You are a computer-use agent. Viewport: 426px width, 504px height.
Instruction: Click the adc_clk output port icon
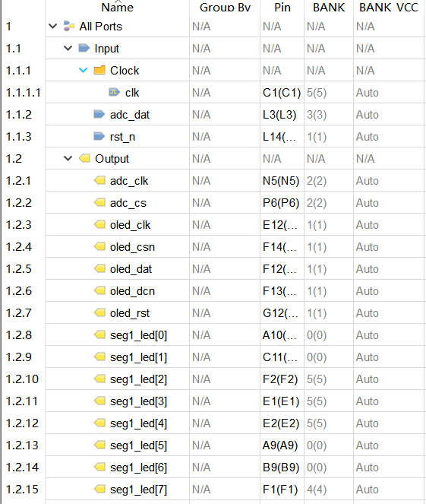click(99, 180)
